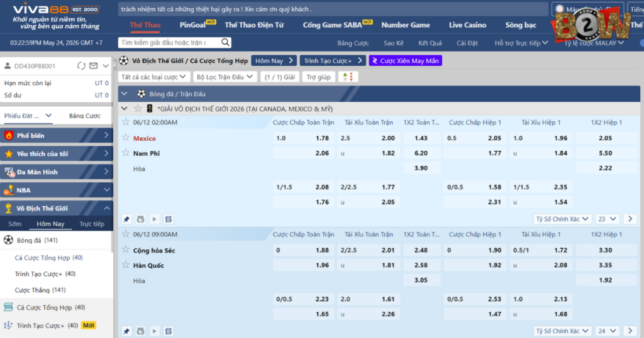
Task: Open the 23 markets dropdown
Action: pyautogui.click(x=607, y=219)
